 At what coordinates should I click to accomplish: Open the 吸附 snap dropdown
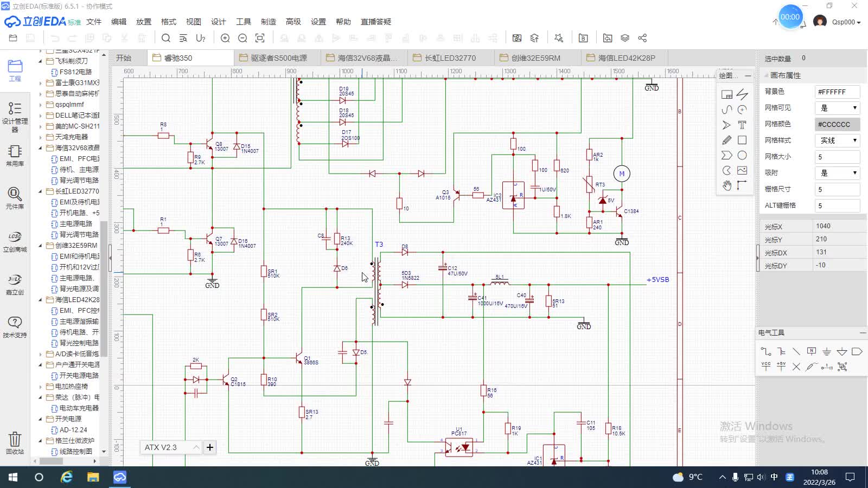(838, 173)
